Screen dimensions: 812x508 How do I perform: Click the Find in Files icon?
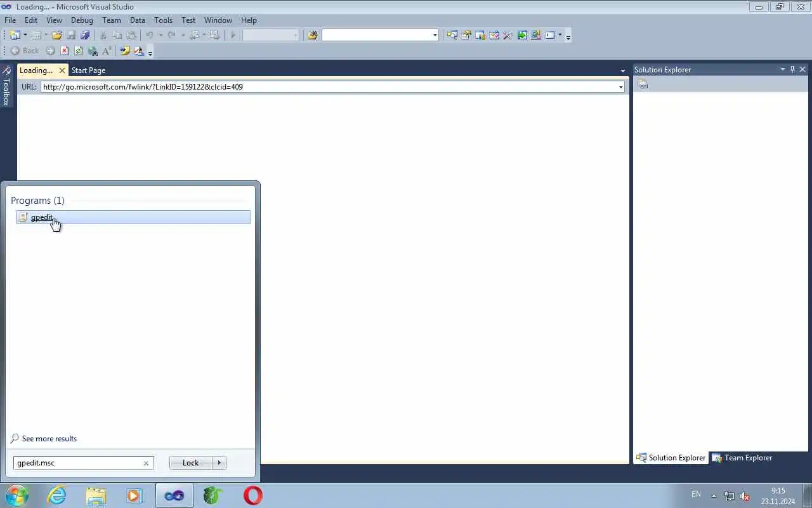pos(312,36)
